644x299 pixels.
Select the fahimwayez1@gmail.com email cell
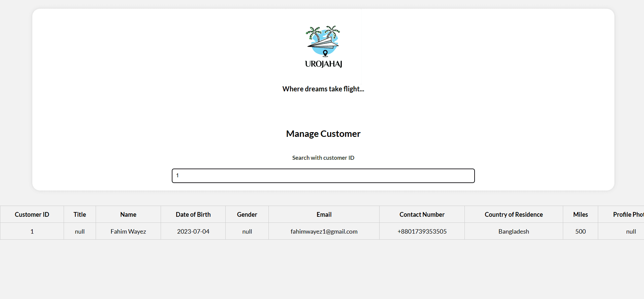(324, 231)
